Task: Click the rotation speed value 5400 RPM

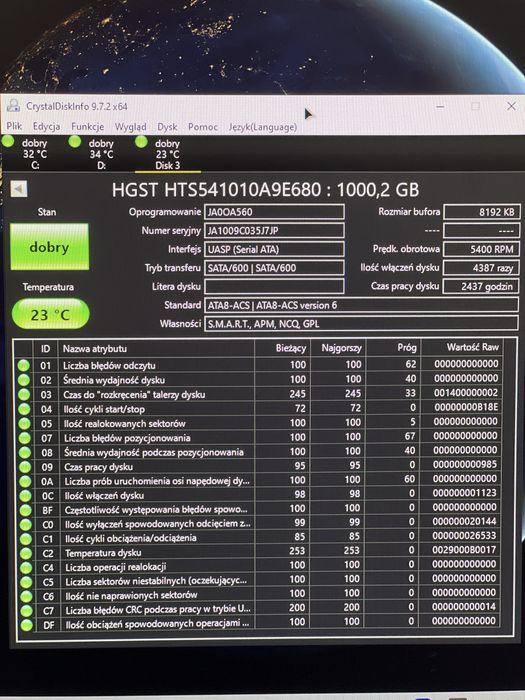Action: coord(481,249)
